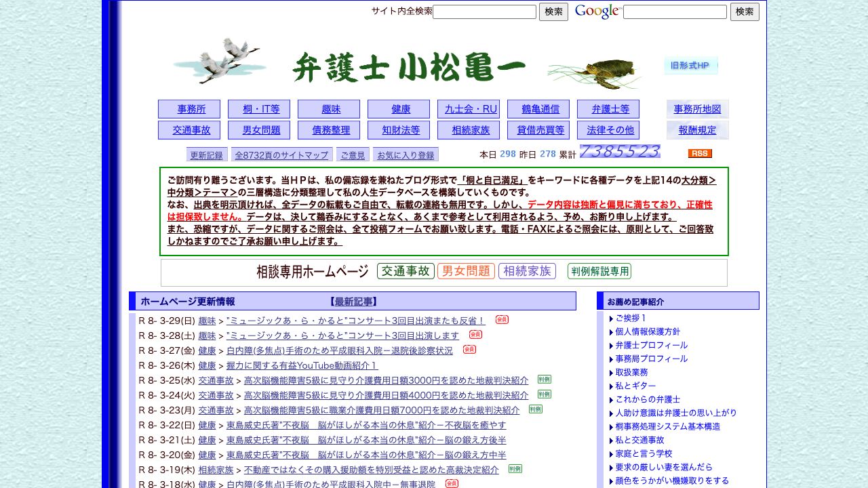
Task: Open the 報酬規定 fee rules page
Action: (697, 129)
